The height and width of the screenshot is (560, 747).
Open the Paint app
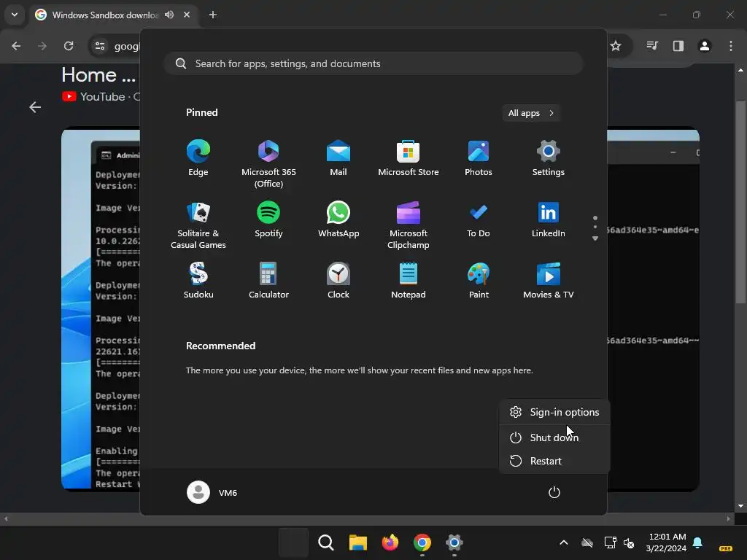(x=479, y=281)
